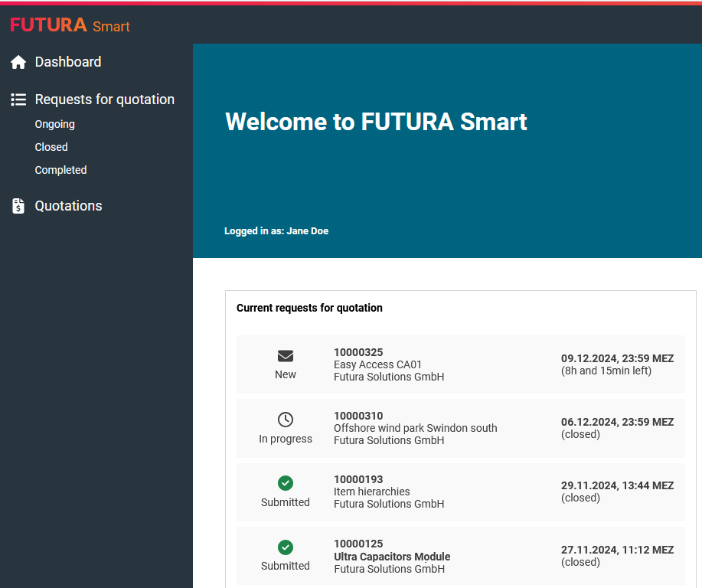Screen dimensions: 702x588
Task: Select the Ongoing requests submenu
Action: pyautogui.click(x=55, y=124)
